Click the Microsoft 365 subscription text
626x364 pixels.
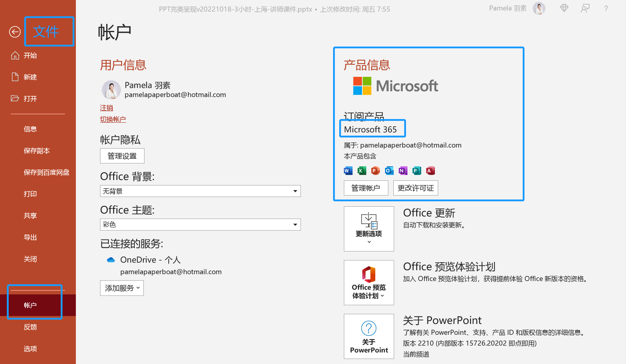[x=370, y=130]
